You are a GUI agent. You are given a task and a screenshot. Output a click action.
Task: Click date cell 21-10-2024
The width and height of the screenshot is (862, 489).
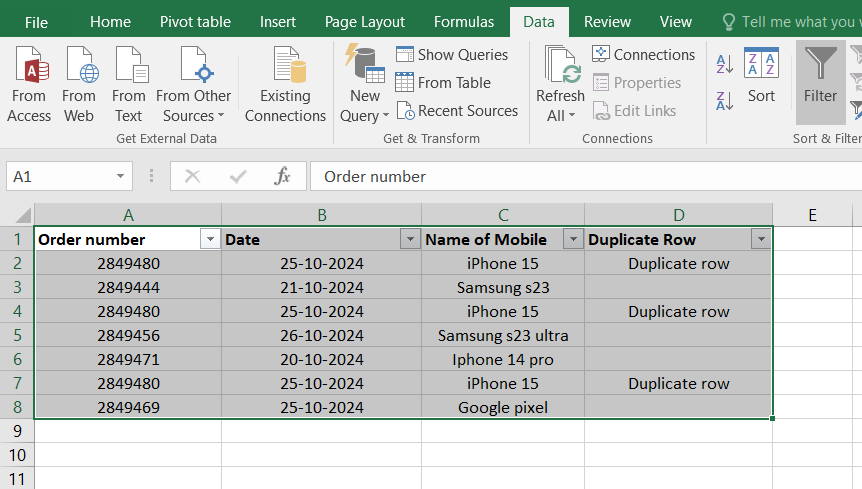(x=322, y=287)
